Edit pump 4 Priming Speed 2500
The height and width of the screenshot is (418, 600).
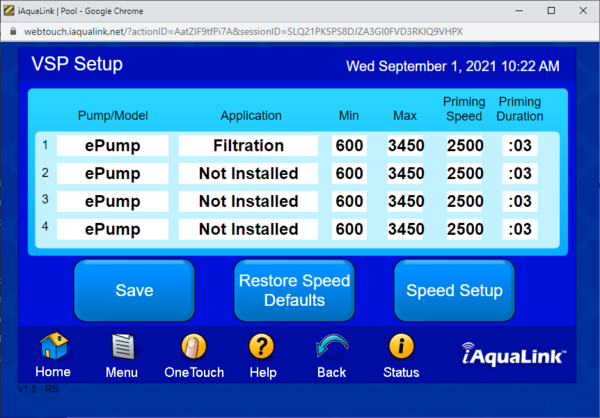(465, 229)
